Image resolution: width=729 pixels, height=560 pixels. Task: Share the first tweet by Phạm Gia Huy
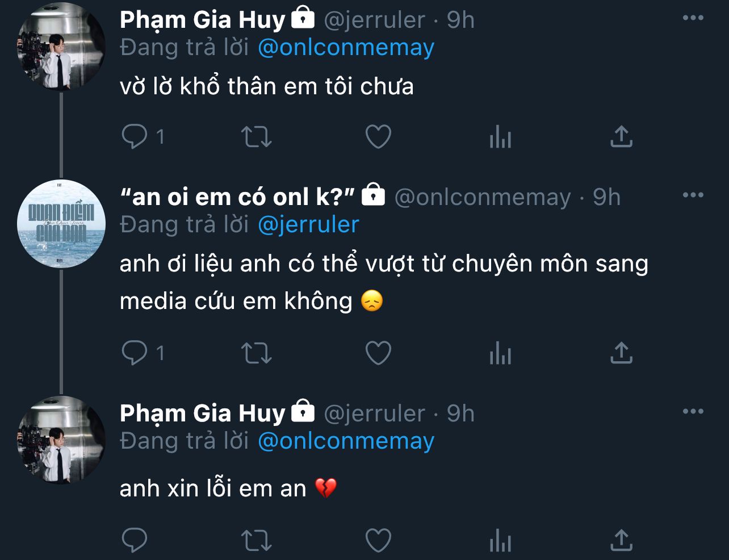621,137
